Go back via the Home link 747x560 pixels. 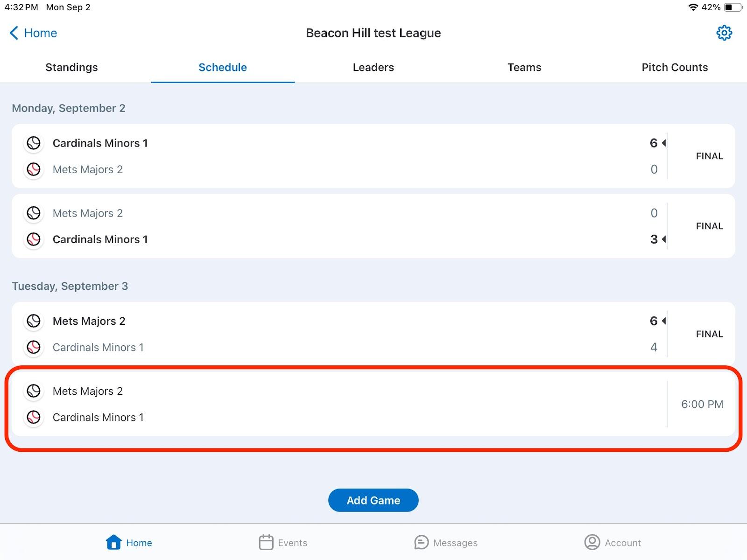(x=41, y=33)
